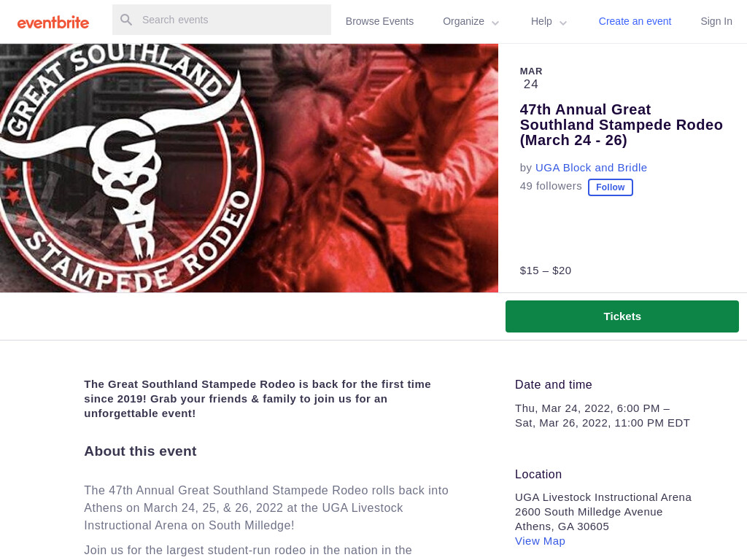The image size is (747, 560).
Task: Open Browse Events page
Action: [x=379, y=21]
